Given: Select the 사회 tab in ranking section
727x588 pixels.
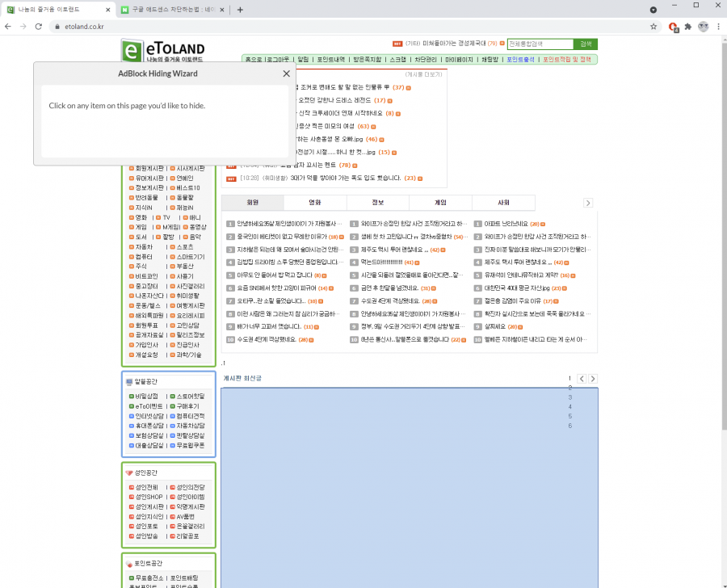Looking at the screenshot, I should pos(503,203).
